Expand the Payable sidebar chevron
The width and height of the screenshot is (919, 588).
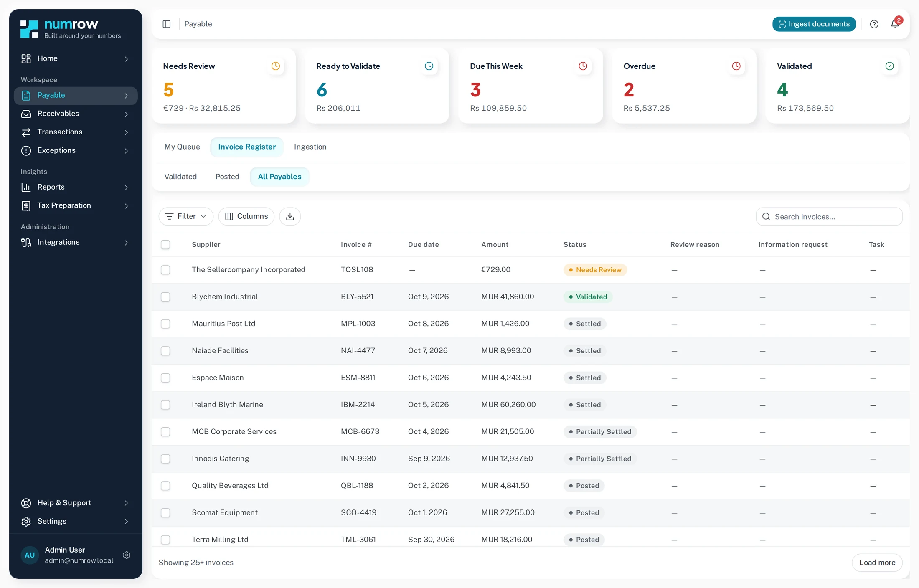point(126,96)
